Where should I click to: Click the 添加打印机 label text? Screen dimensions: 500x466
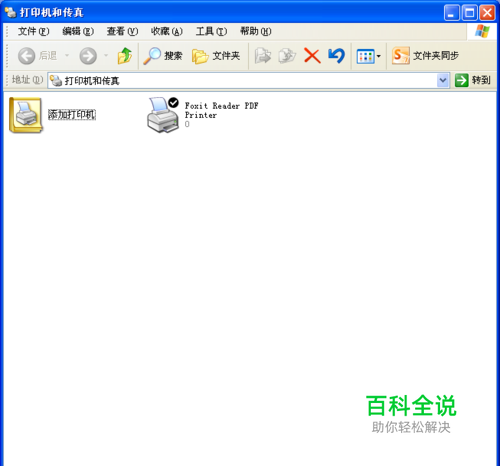(x=72, y=115)
